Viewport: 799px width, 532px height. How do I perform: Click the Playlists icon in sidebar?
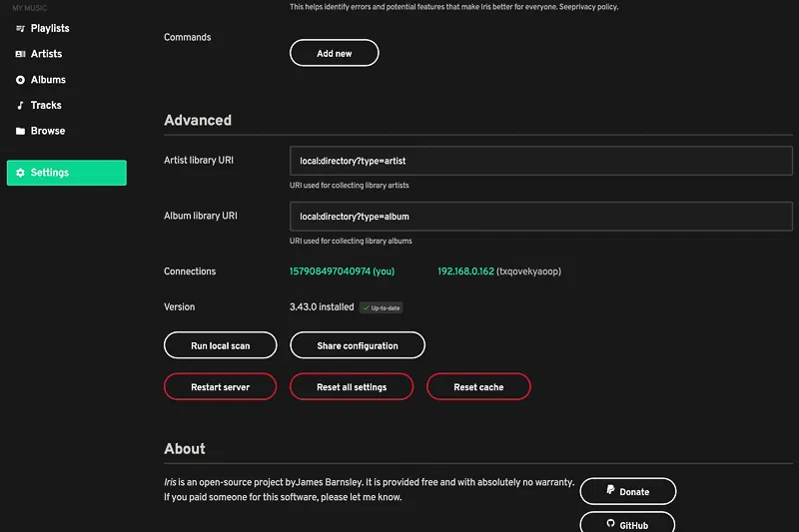(20, 28)
